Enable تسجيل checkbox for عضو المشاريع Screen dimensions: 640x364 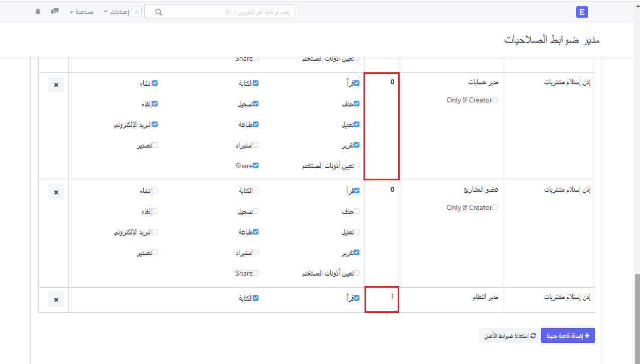[255, 211]
